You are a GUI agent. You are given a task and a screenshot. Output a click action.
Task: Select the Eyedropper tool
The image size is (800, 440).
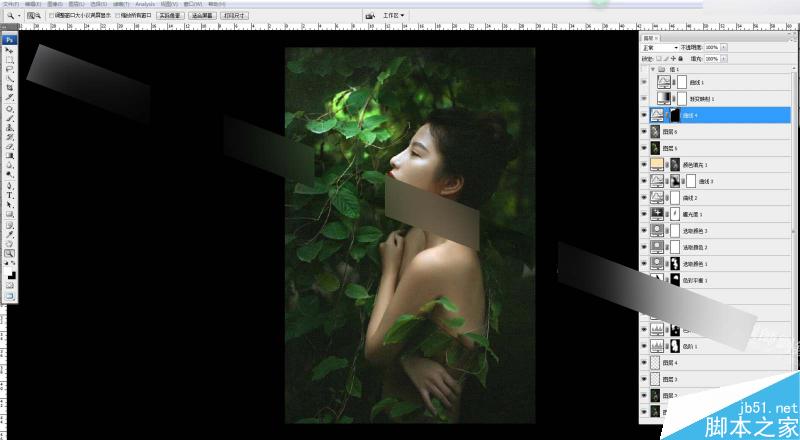pyautogui.click(x=9, y=235)
